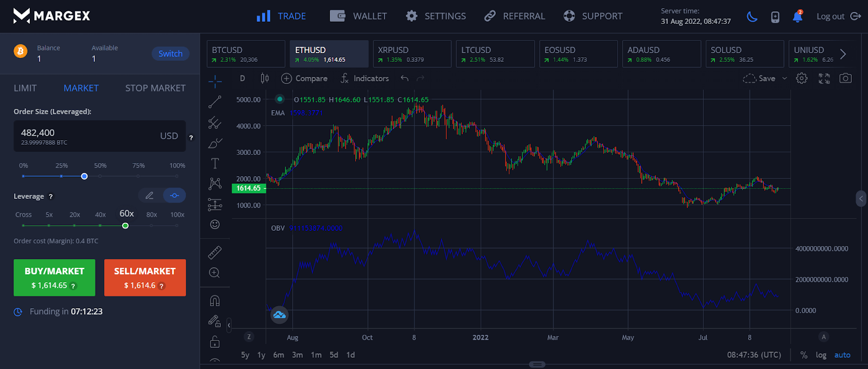The width and height of the screenshot is (868, 369).
Task: Select the trend line drawing tool
Action: click(x=215, y=102)
